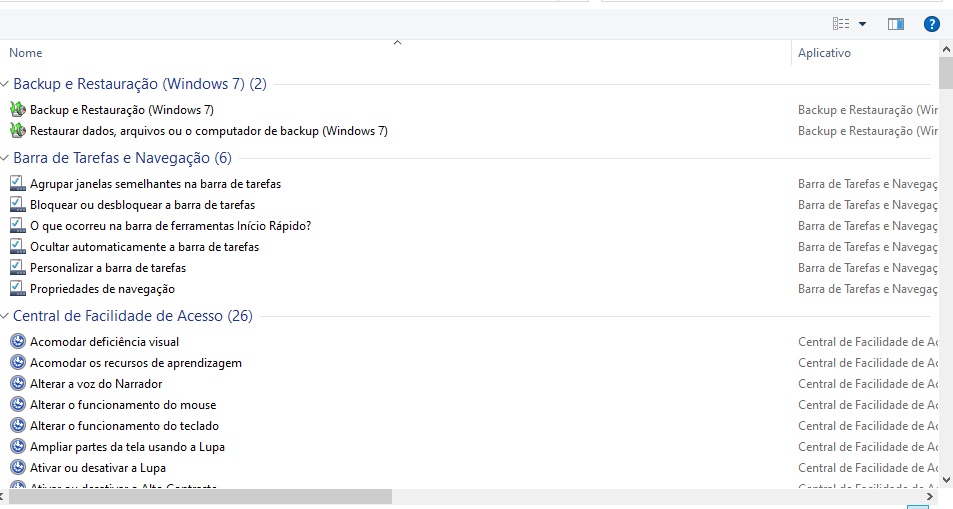Open Alterar o funcionamento do teclado

pyautogui.click(x=125, y=426)
